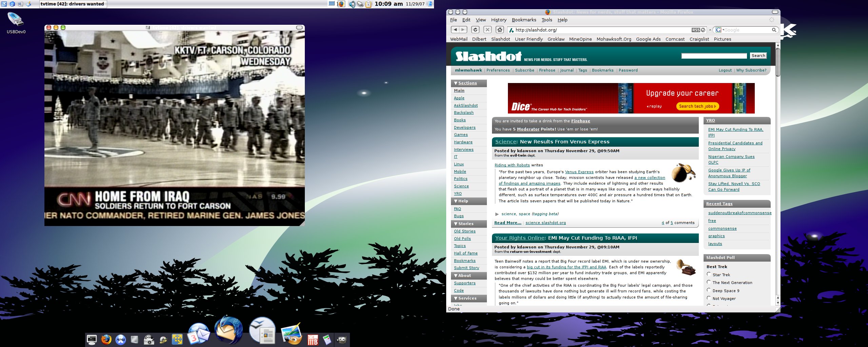Open the gray camera icon at dock end

(x=341, y=339)
